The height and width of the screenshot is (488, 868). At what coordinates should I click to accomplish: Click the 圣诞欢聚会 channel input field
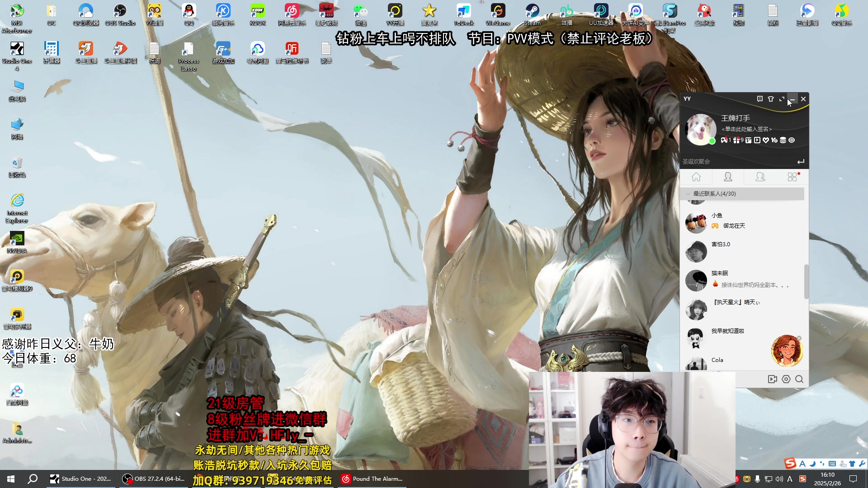tap(737, 161)
